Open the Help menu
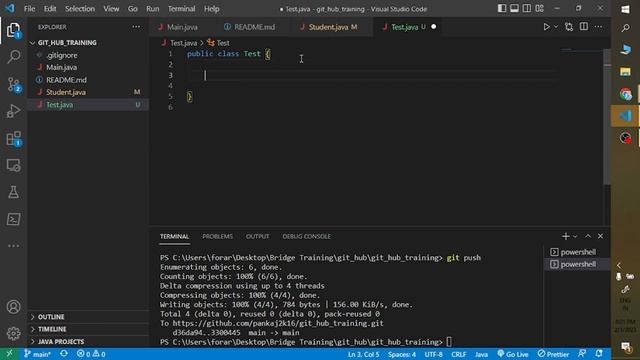The image size is (640, 360). coord(211,9)
